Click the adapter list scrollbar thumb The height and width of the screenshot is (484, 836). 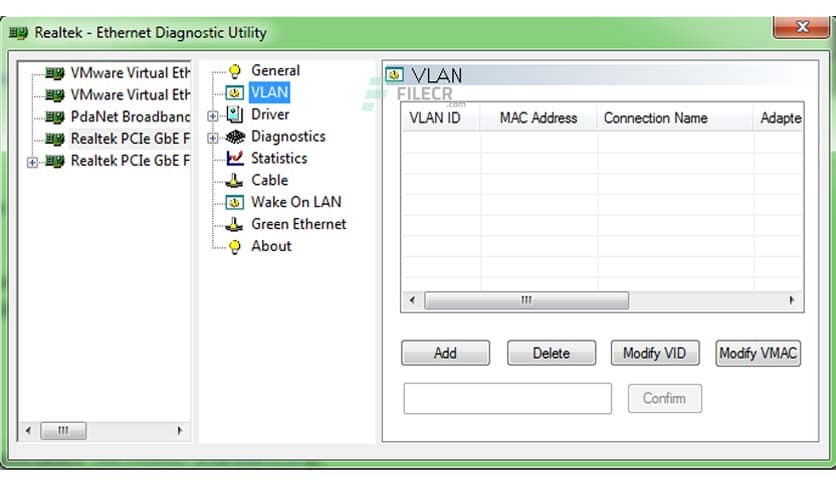coord(63,430)
